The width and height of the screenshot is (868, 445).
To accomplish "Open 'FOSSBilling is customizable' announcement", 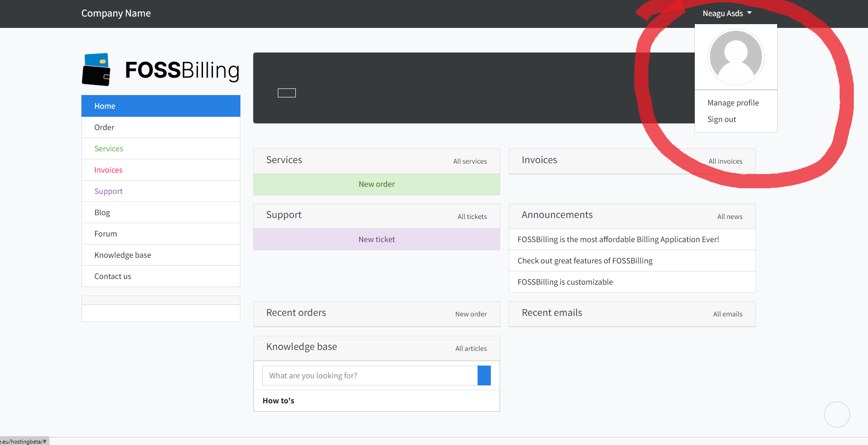I will [632, 282].
